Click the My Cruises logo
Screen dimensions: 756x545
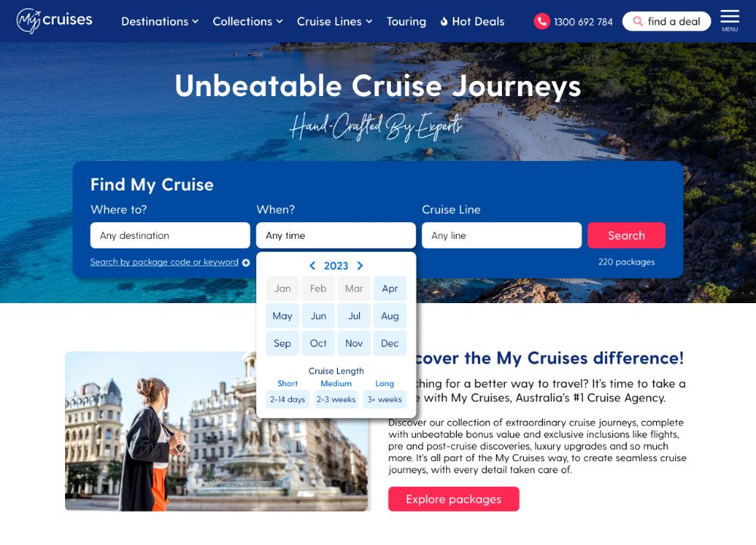point(54,20)
